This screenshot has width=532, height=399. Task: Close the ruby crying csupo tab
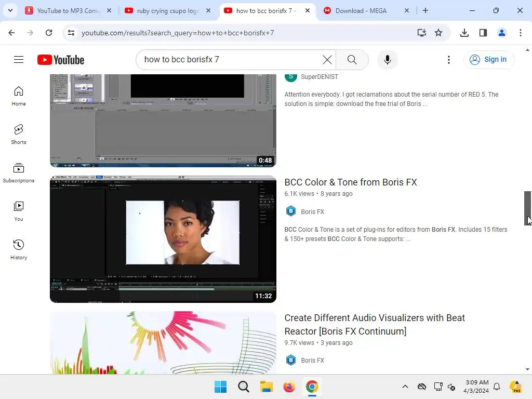[208, 10]
